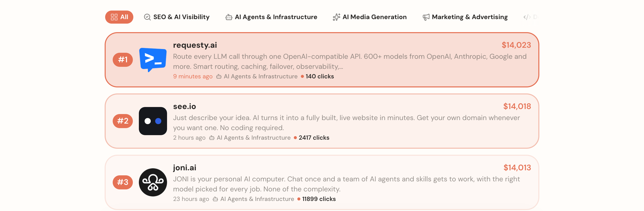
Task: Click the see.io two-dot logo
Action: pyautogui.click(x=153, y=121)
